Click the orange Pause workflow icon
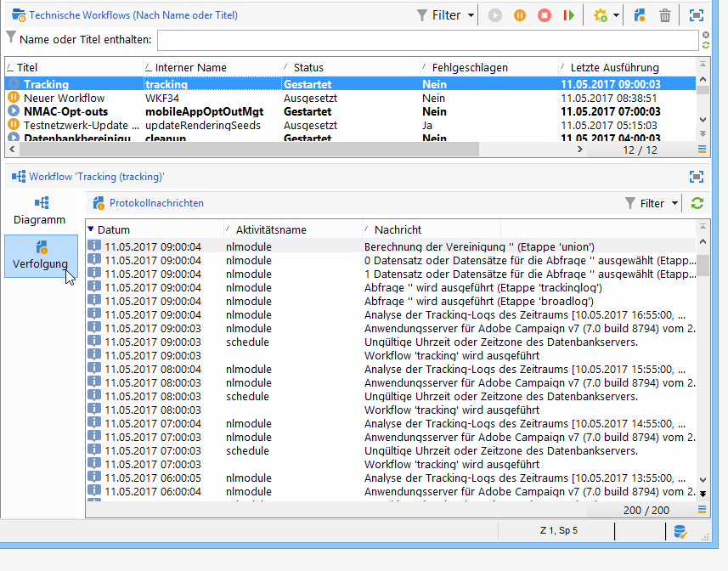Viewport: 728px width, 571px height. point(520,15)
